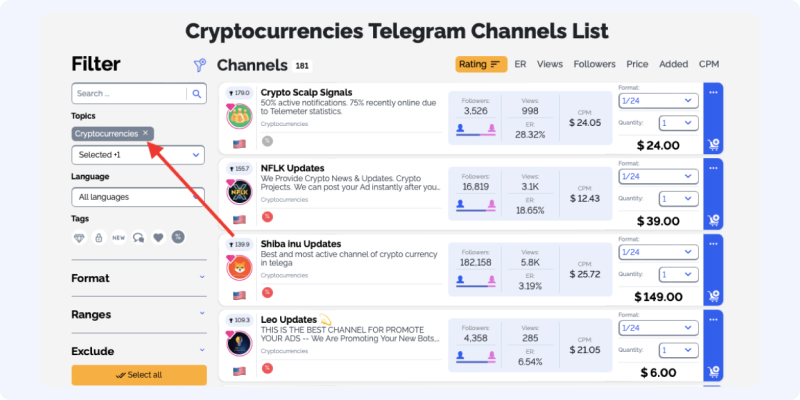Open the Selected +1 topics dropdown
The height and width of the screenshot is (400, 800).
[138, 155]
